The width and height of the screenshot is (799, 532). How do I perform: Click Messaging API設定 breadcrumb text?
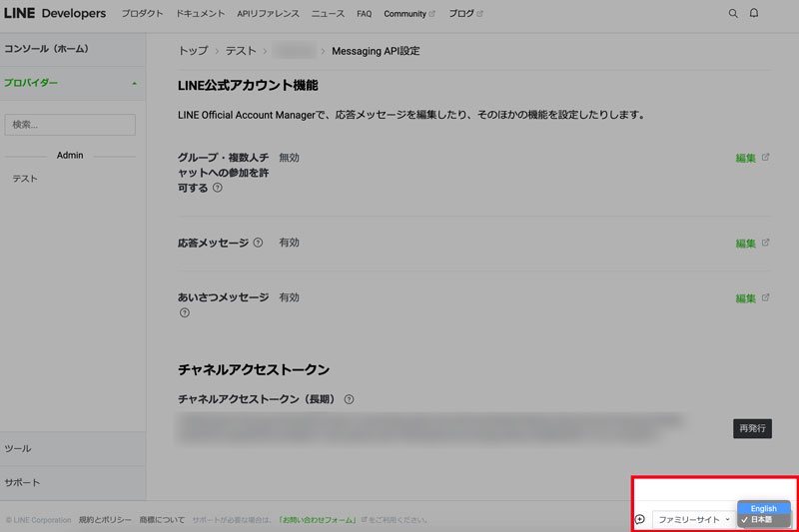pos(377,51)
